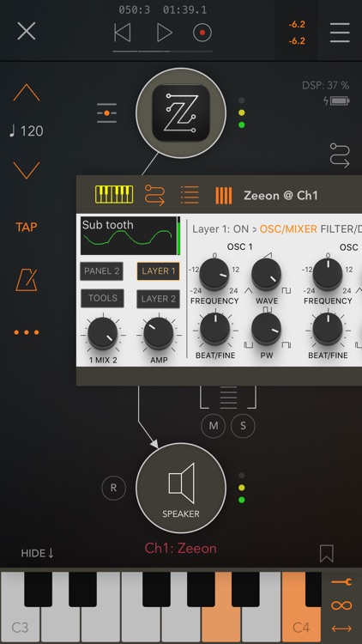Image resolution: width=362 pixels, height=644 pixels.
Task: Show keyboard with yellow piano icon
Action: [114, 194]
